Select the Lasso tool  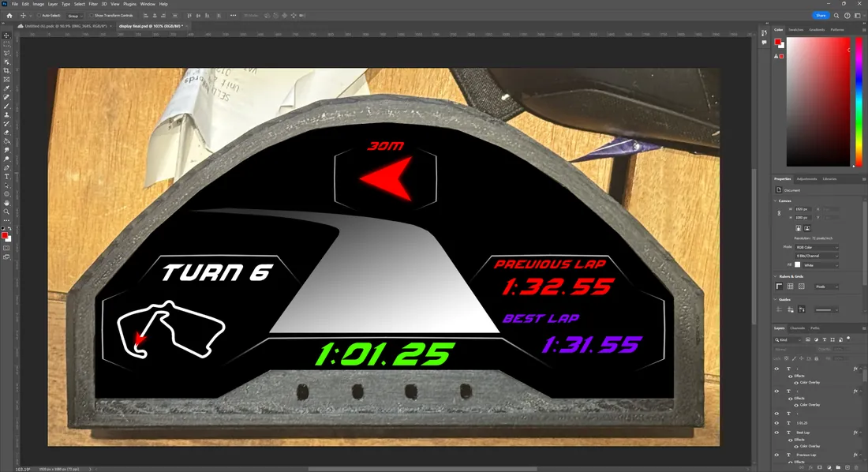[x=6, y=53]
